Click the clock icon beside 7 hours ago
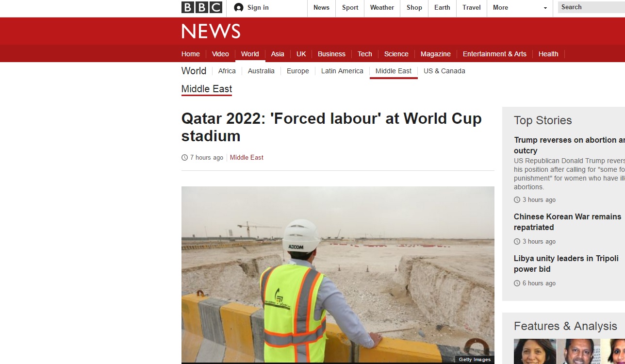 click(x=184, y=157)
